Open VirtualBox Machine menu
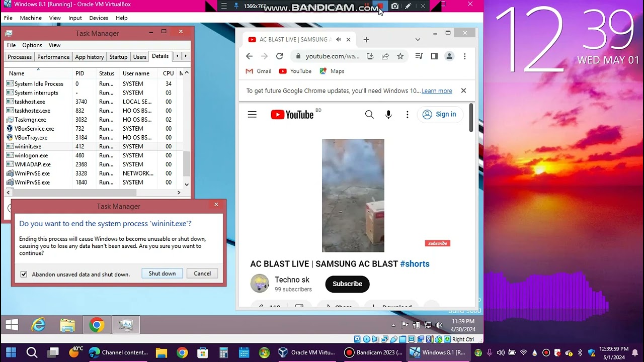This screenshot has width=644, height=362. (31, 18)
